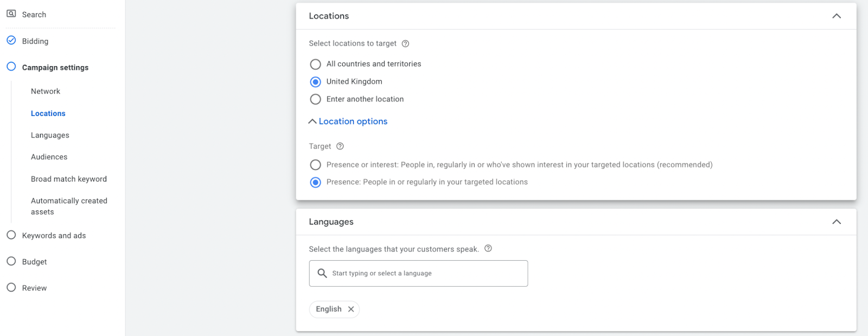Click help icon beside languages prompt
Screen dimensions: 868x336
[x=488, y=249]
